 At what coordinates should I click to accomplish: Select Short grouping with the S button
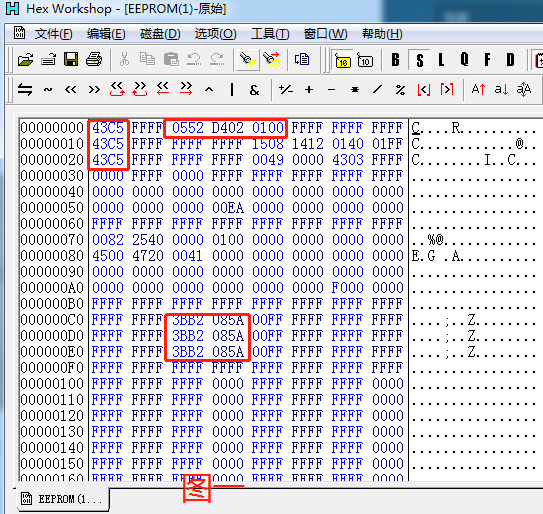click(419, 60)
